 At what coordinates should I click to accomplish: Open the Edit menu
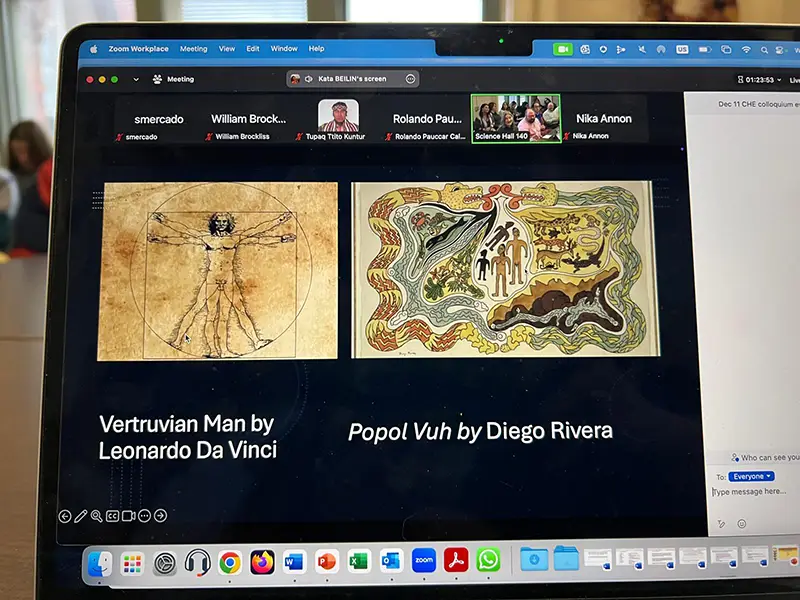pos(253,49)
